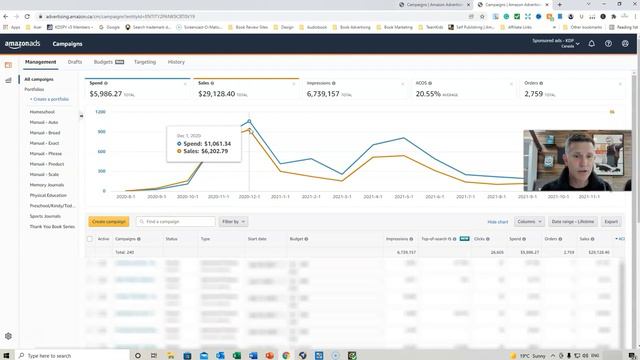Open the notifications bell in Amazon Ads header
The height and width of the screenshot is (360, 640).
tap(591, 44)
